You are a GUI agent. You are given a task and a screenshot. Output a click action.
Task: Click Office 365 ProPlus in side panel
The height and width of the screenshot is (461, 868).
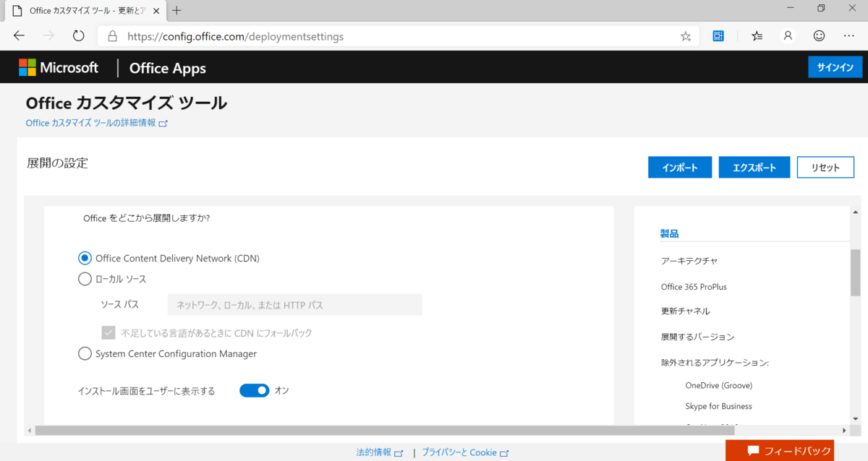(694, 287)
